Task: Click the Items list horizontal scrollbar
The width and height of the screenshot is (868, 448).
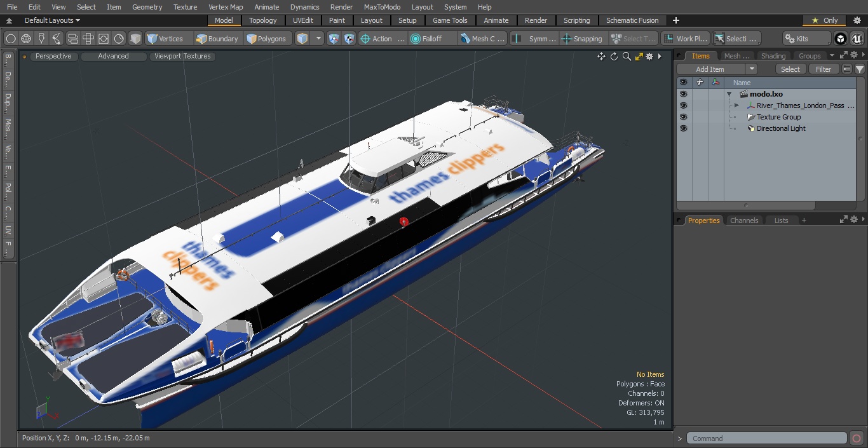Action: pyautogui.click(x=746, y=205)
